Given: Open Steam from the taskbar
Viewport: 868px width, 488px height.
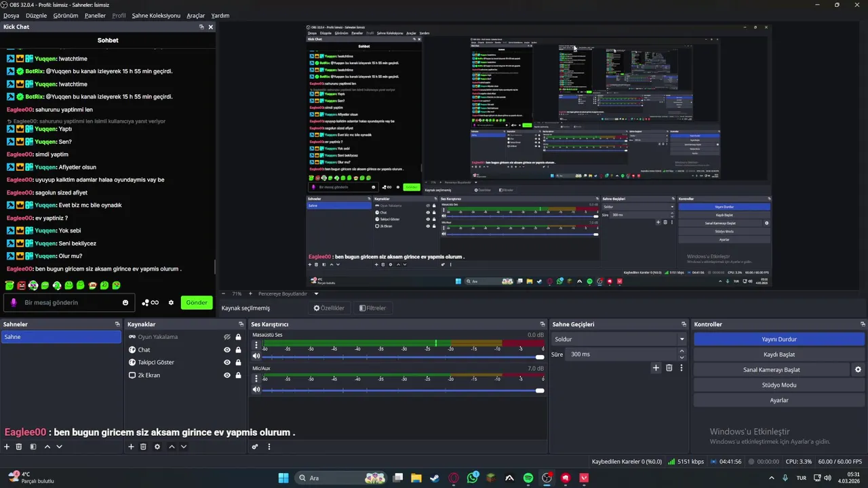Looking at the screenshot, I should tap(435, 478).
